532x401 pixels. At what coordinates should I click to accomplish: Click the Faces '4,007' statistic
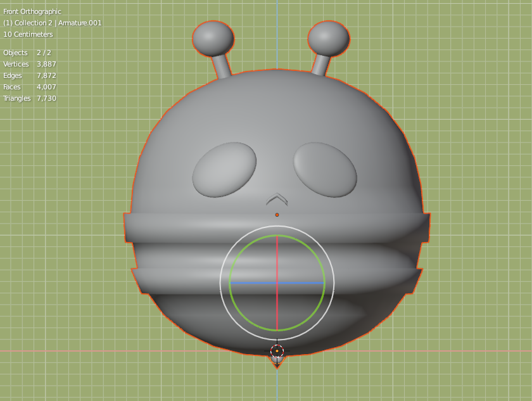pyautogui.click(x=46, y=87)
